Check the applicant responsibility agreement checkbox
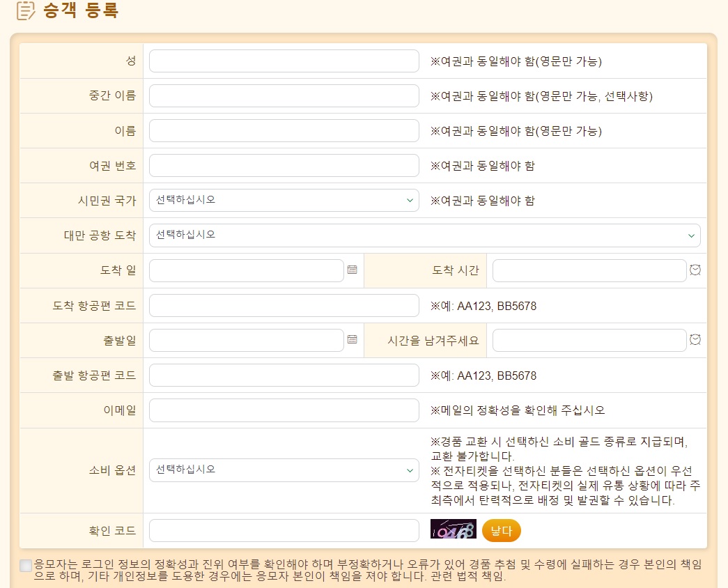728x588 pixels. pos(25,566)
